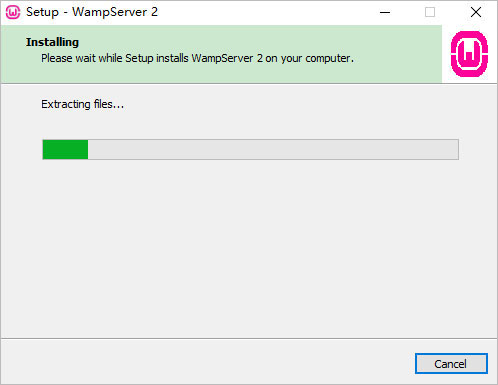Click the unfilled gray part of progress bar
The width and height of the screenshot is (498, 385).
(273, 149)
